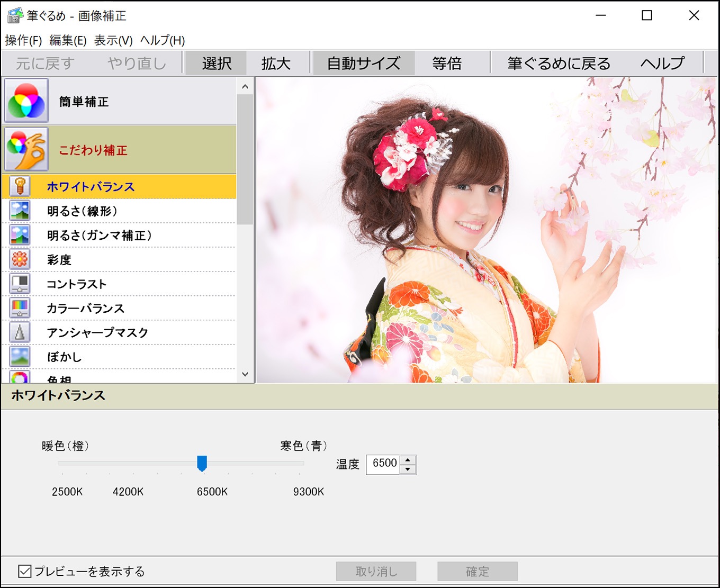Increase 温度 with the up spinner arrow
This screenshot has width=720, height=588.
[x=408, y=459]
